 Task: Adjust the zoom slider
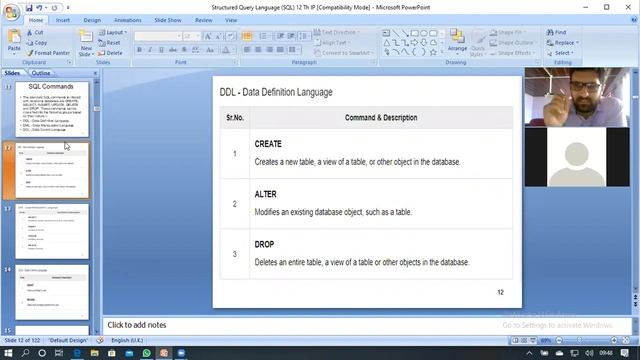pos(580,340)
